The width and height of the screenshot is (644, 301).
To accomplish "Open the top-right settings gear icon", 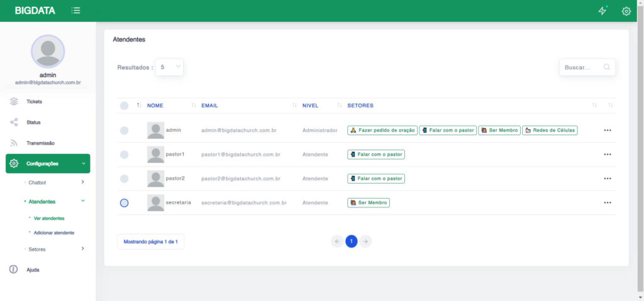I will coord(626,11).
